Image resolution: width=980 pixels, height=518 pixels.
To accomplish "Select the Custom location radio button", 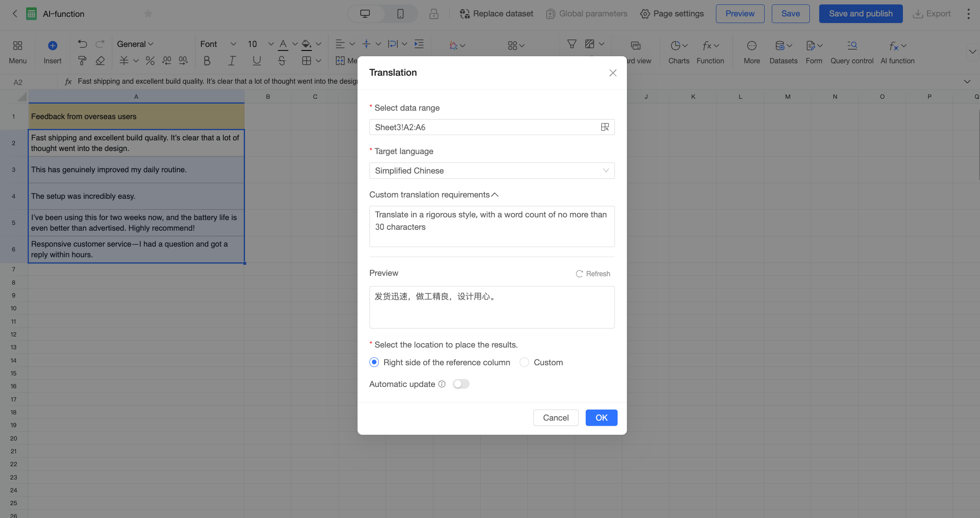I will [x=524, y=362].
